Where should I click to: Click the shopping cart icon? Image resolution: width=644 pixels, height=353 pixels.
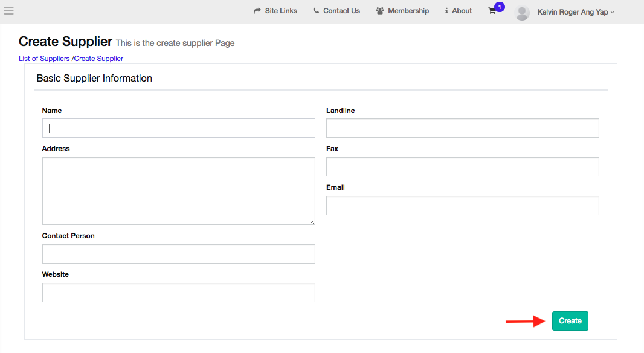point(492,11)
